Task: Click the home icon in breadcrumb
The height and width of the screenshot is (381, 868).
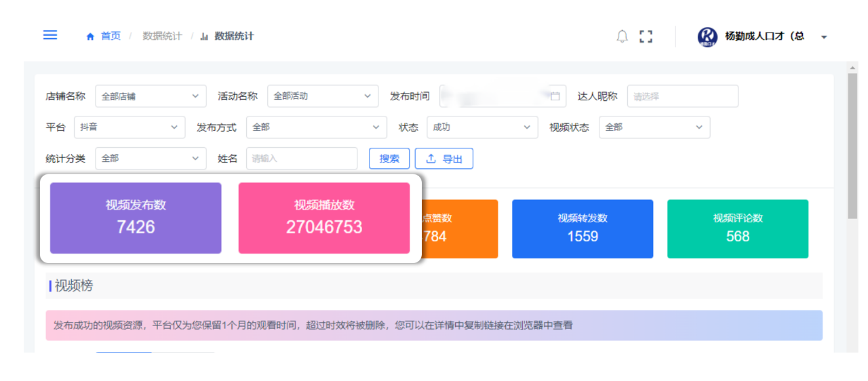Action: pos(90,37)
